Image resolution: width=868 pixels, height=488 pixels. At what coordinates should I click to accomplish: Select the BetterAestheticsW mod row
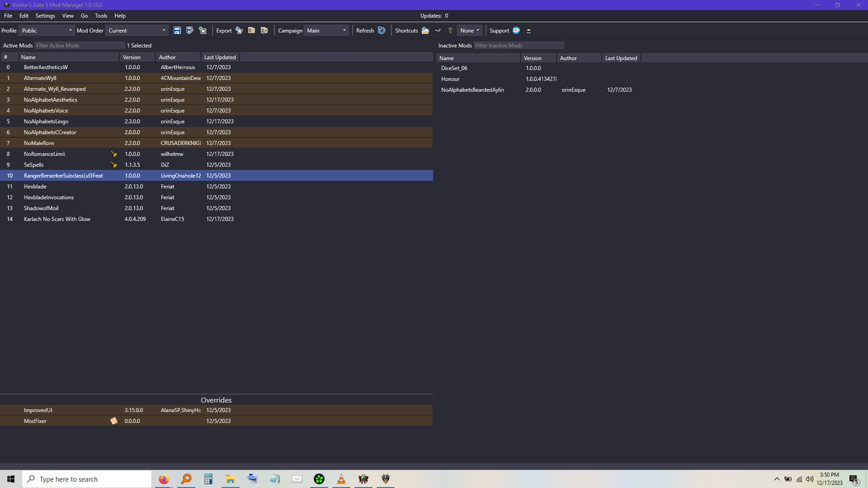(216, 67)
